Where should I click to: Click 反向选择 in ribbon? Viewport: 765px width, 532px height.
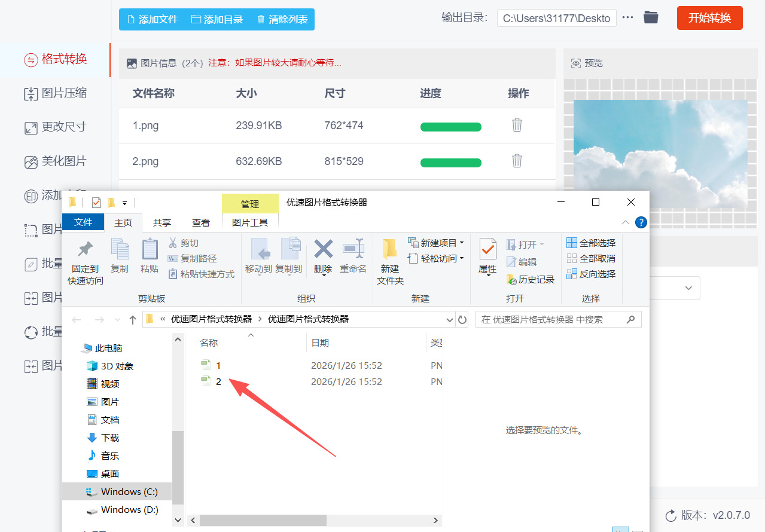(591, 274)
